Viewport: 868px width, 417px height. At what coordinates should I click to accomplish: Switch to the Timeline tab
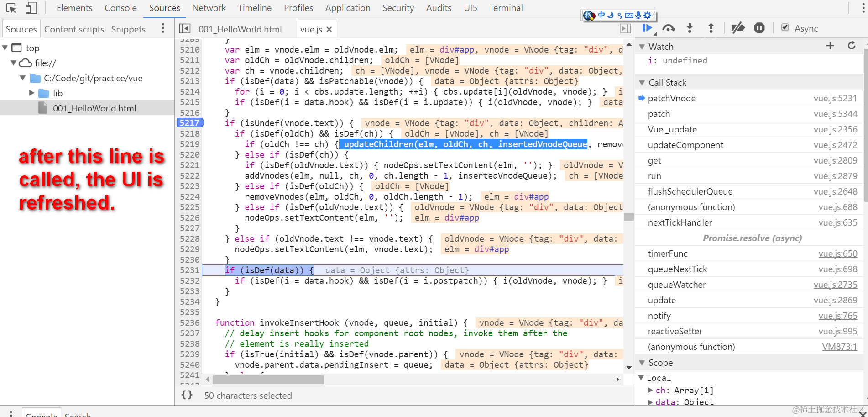click(x=255, y=8)
